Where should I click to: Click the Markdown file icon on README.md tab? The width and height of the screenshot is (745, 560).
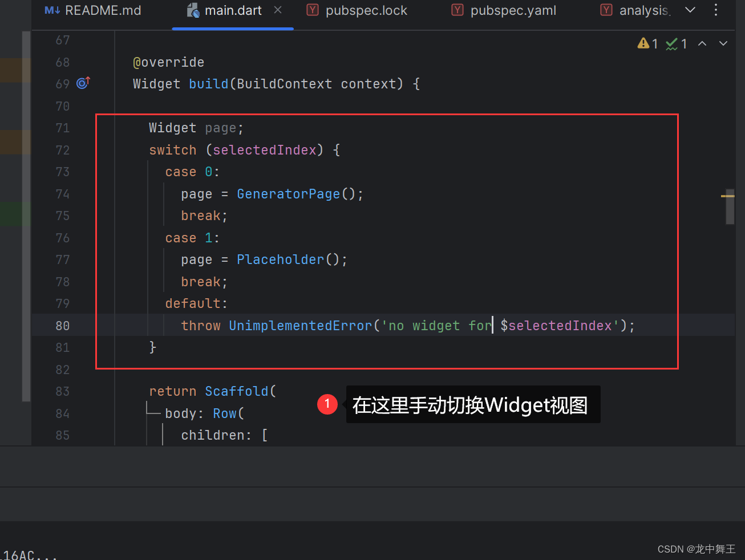52,10
